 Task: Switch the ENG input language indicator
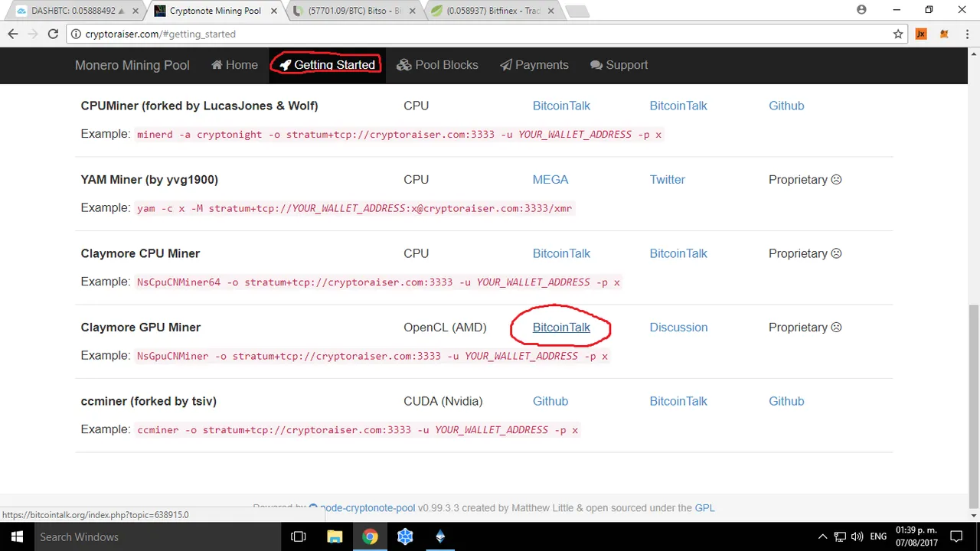pos(878,536)
